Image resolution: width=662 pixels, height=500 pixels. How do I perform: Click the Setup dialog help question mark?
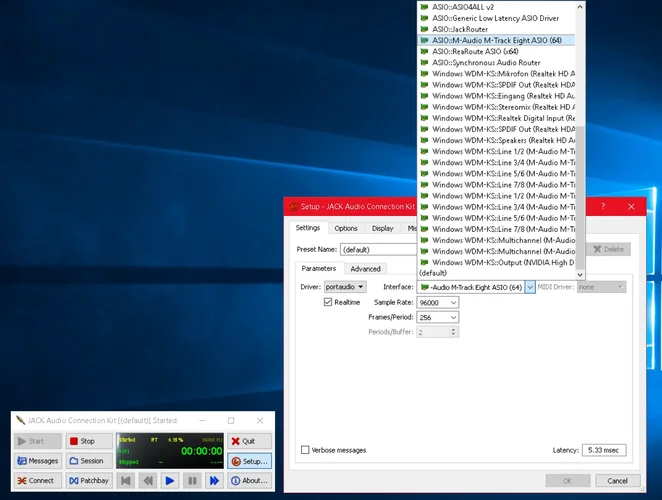(x=603, y=206)
